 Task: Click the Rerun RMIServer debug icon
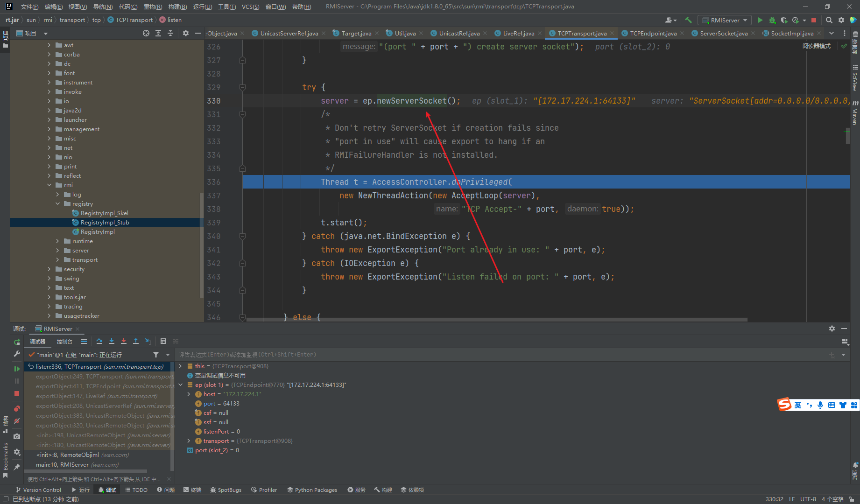[17, 342]
